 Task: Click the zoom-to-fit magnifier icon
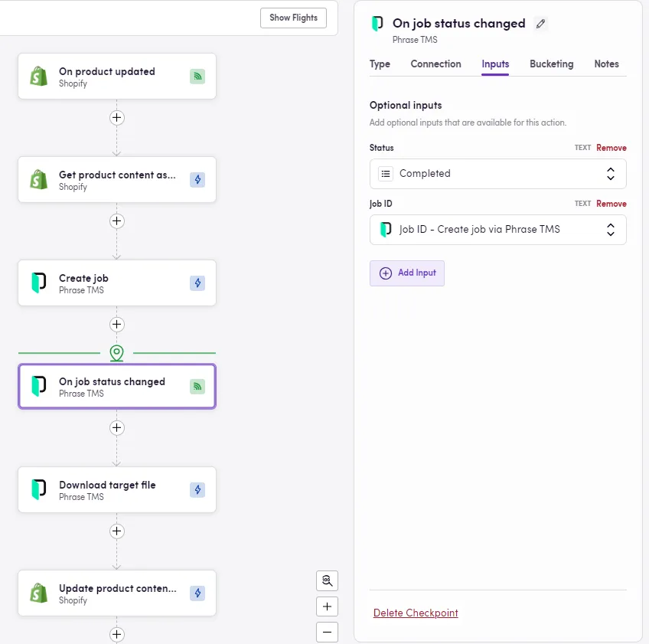click(x=327, y=580)
